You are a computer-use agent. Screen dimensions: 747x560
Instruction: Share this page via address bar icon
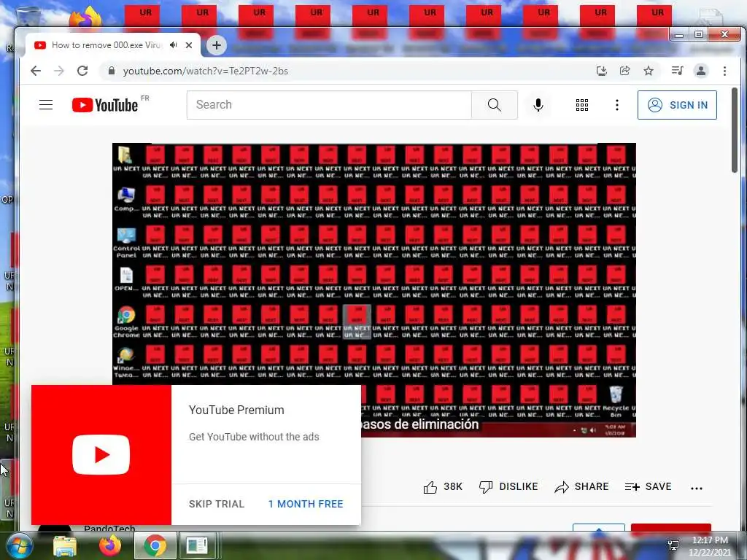click(x=624, y=71)
